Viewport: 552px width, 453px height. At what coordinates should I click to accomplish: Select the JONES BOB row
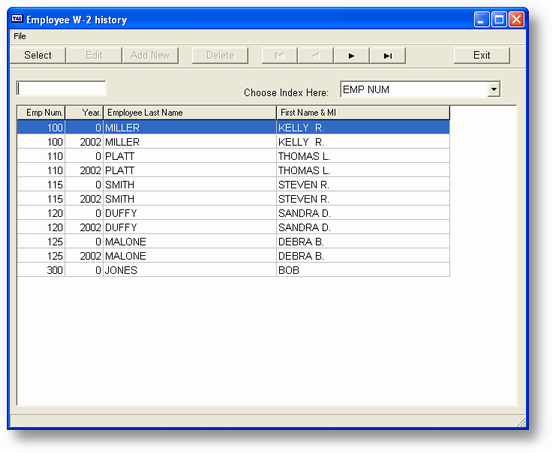coord(233,270)
